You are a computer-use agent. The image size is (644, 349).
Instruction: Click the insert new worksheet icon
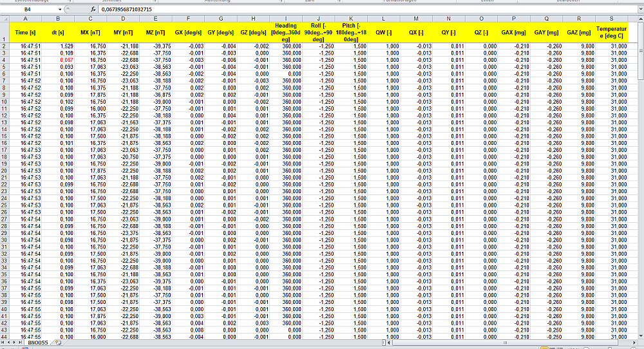pyautogui.click(x=57, y=343)
